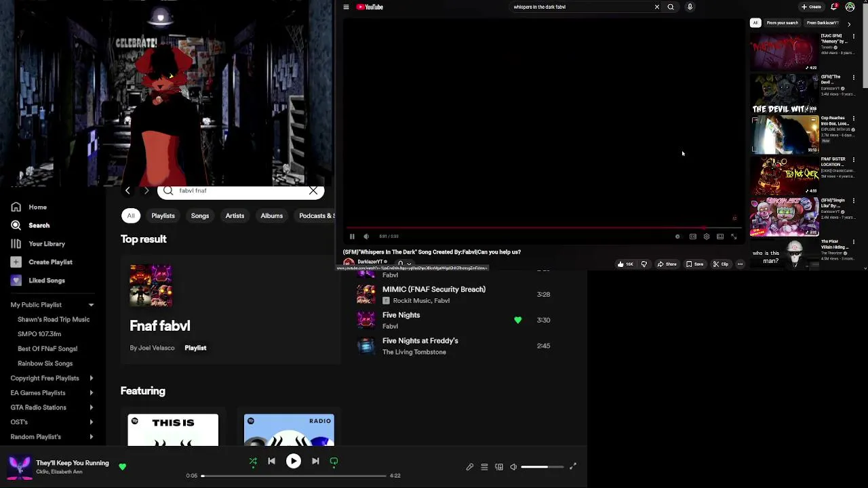Select the All filter chip on YouTube
The width and height of the screenshot is (868, 488).
(755, 23)
